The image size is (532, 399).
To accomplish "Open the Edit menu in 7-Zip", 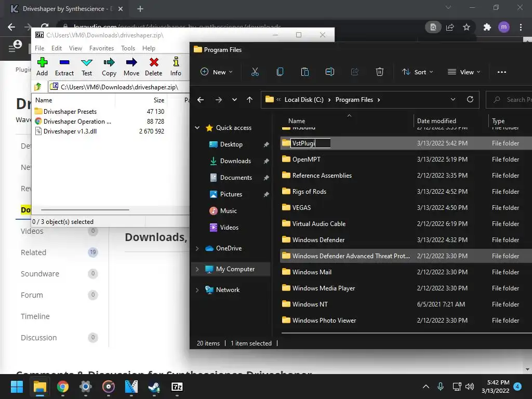I will [56, 48].
